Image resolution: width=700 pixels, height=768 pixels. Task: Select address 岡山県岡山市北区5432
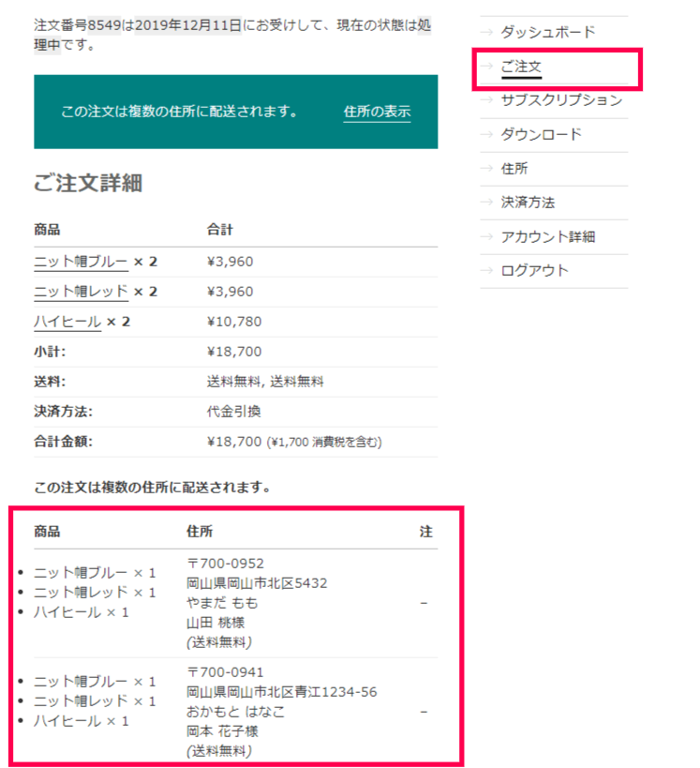[257, 583]
